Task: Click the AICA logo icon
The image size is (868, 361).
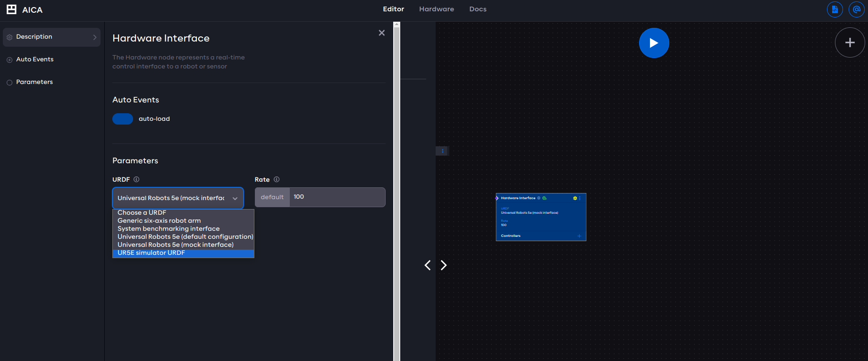Action: [11, 9]
